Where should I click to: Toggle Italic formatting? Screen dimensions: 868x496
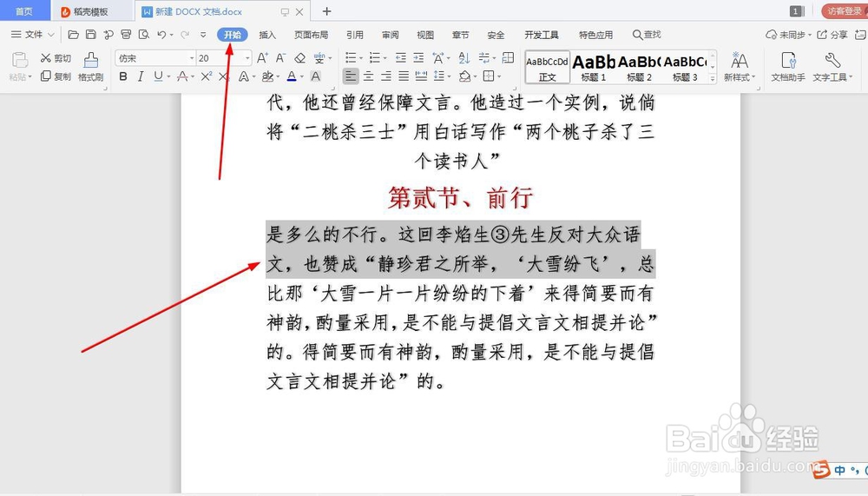(141, 76)
